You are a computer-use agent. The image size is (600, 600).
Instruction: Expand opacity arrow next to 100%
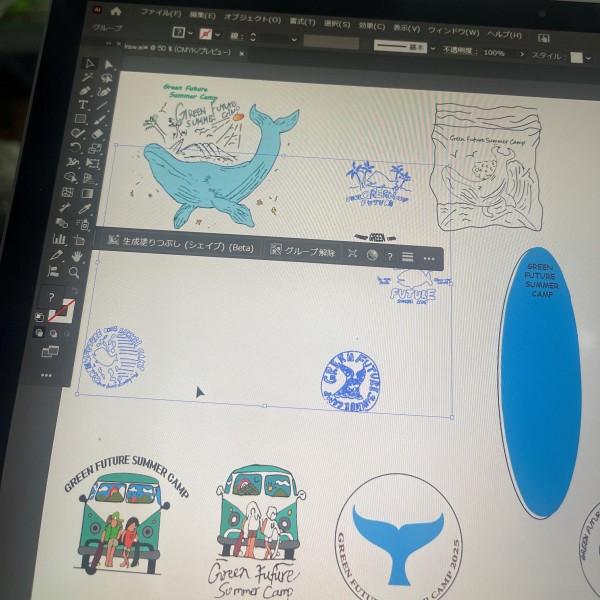click(521, 54)
